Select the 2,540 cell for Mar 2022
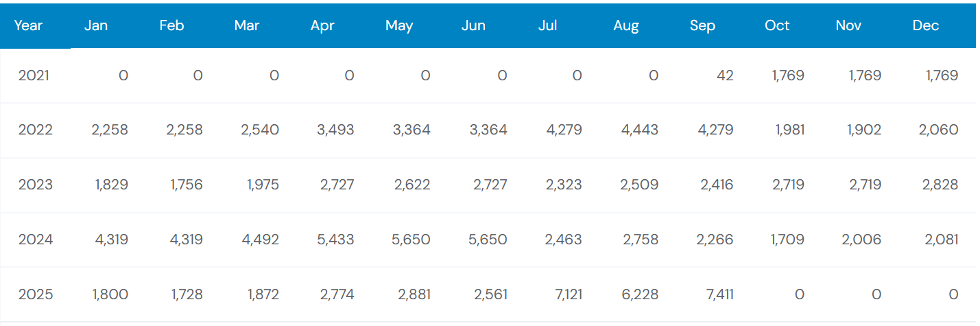 coord(260,130)
